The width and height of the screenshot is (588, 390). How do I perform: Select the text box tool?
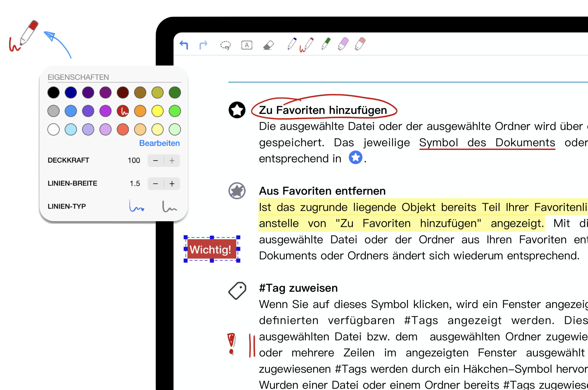click(x=247, y=45)
